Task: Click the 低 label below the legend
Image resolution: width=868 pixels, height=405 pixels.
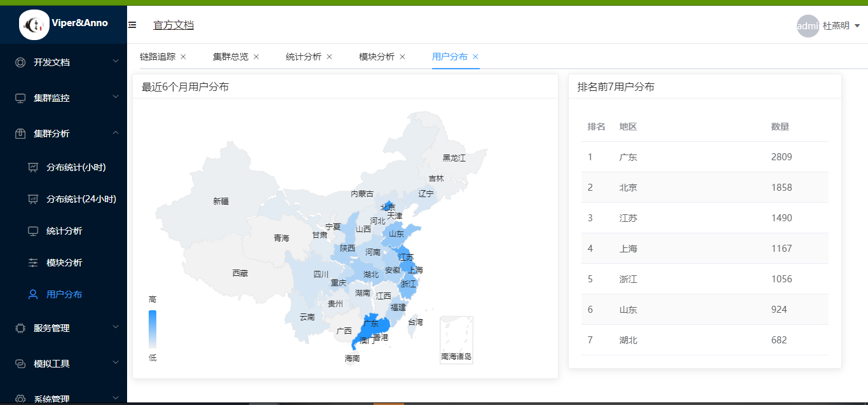Action: point(153,358)
